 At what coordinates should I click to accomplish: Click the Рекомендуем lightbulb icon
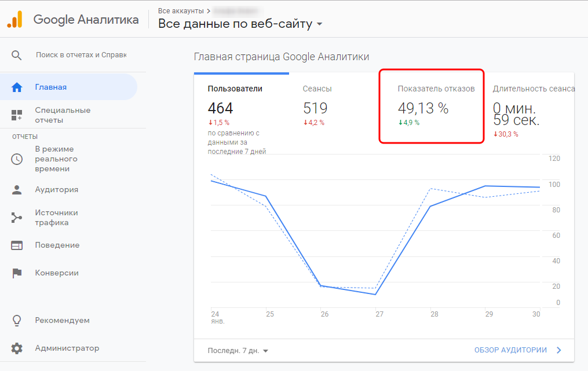17,320
